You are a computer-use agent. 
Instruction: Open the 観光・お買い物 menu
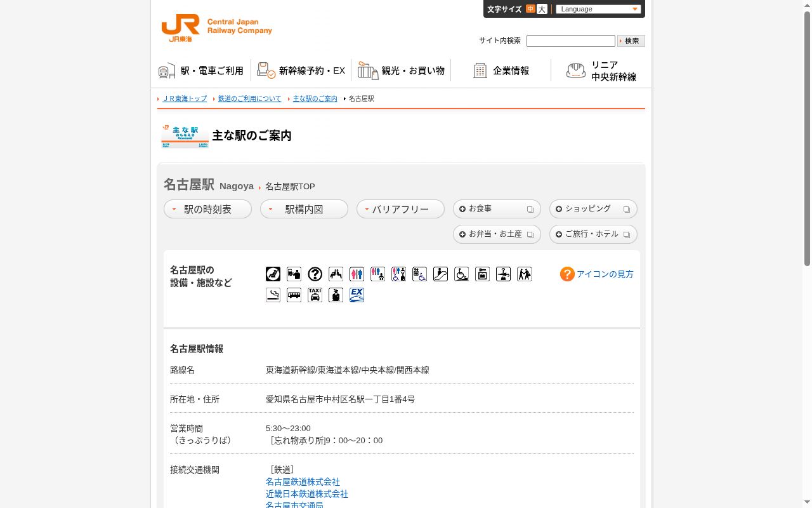point(401,70)
